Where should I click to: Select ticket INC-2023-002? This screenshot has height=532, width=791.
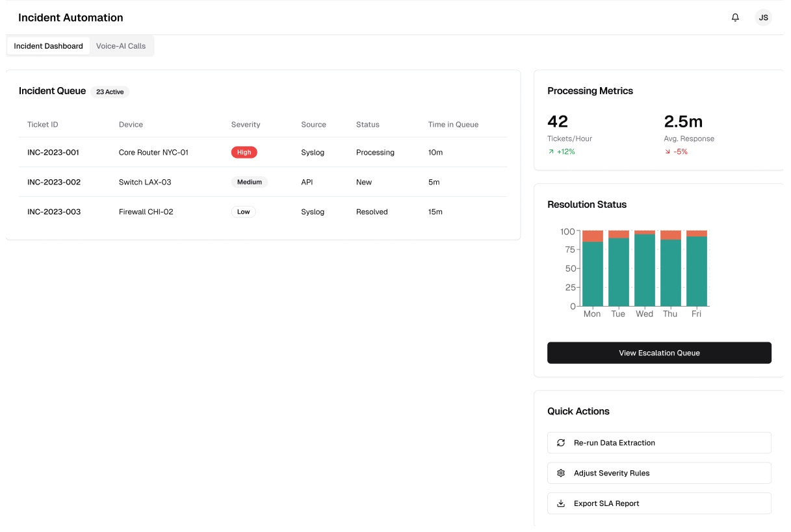click(x=54, y=183)
